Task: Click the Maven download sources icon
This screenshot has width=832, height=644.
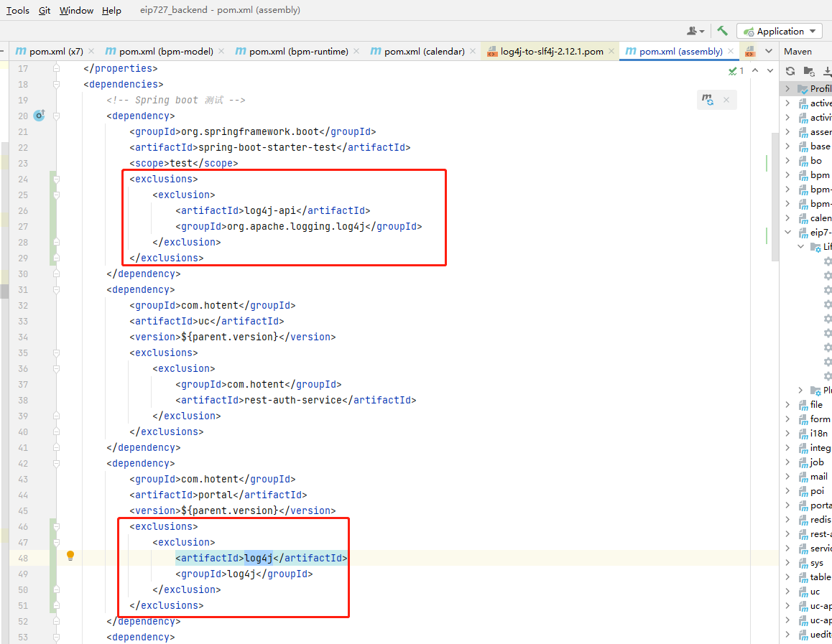Action: coord(827,71)
